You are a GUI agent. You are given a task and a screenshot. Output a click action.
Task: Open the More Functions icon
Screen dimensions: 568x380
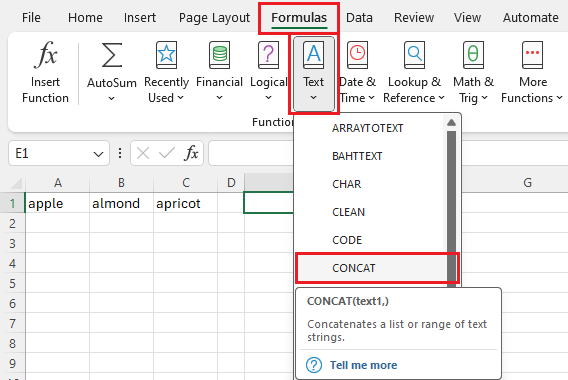(x=532, y=55)
